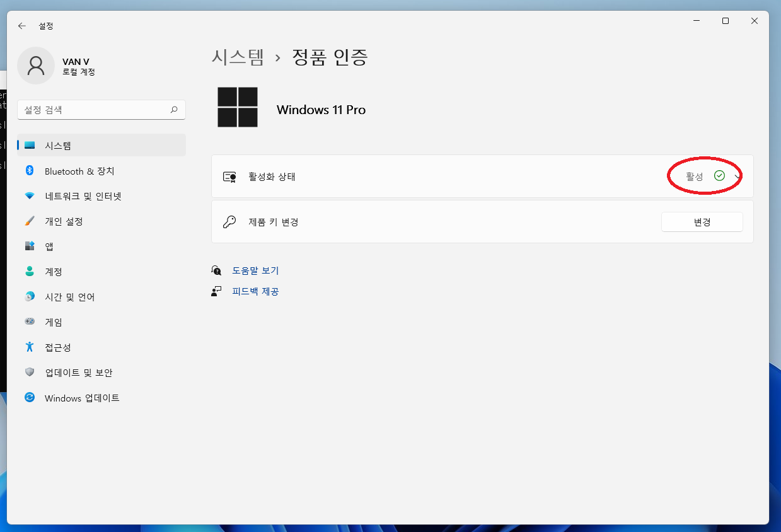Screen dimensions: 781x532
Task: Click the Windows 업데이트 refresh icon
Action: click(30, 398)
